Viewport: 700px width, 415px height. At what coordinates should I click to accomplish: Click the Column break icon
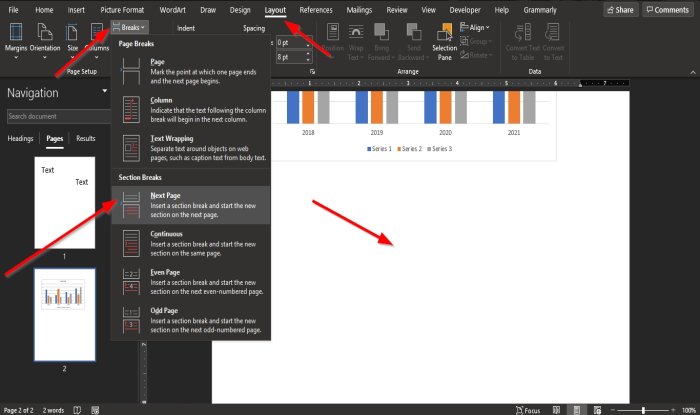pos(131,110)
